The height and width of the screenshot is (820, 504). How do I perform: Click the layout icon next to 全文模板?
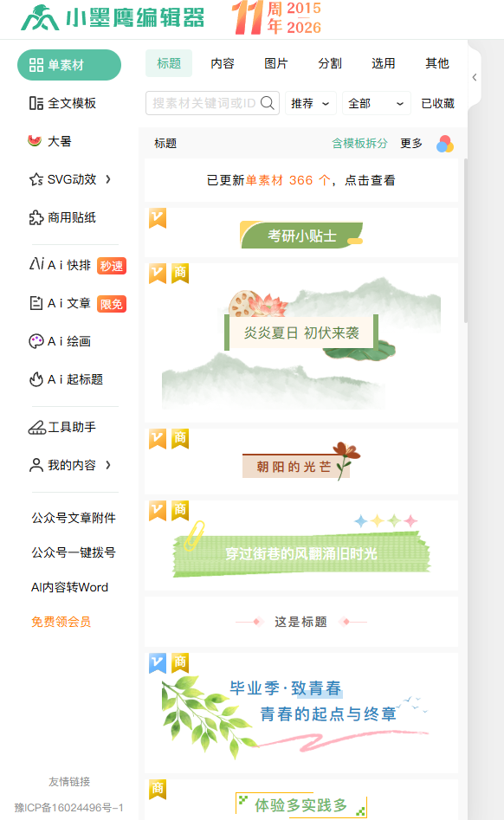(x=36, y=103)
